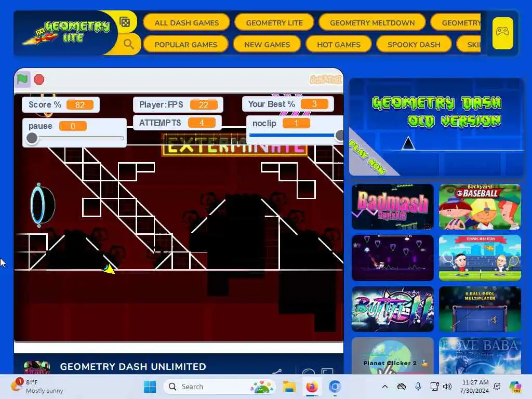Screen dimensions: 532x399
Task: Open the Windows Start menu
Action: (x=150, y=387)
